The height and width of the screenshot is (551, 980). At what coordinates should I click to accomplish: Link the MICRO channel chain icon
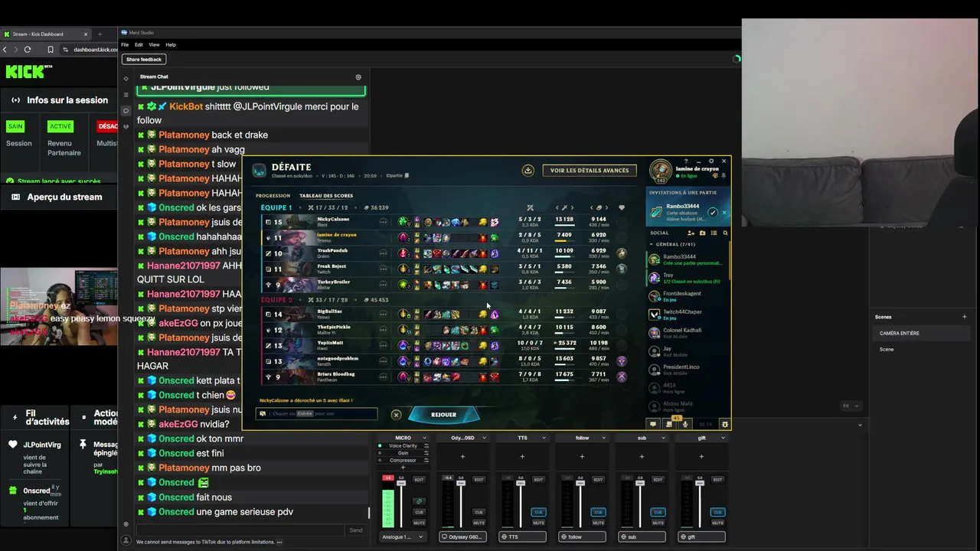(x=419, y=501)
